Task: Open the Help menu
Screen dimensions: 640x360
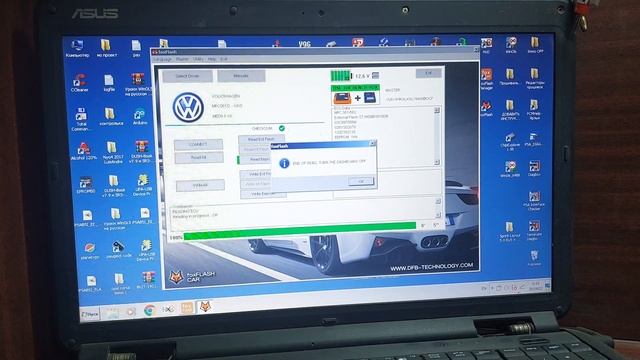Action: point(211,59)
